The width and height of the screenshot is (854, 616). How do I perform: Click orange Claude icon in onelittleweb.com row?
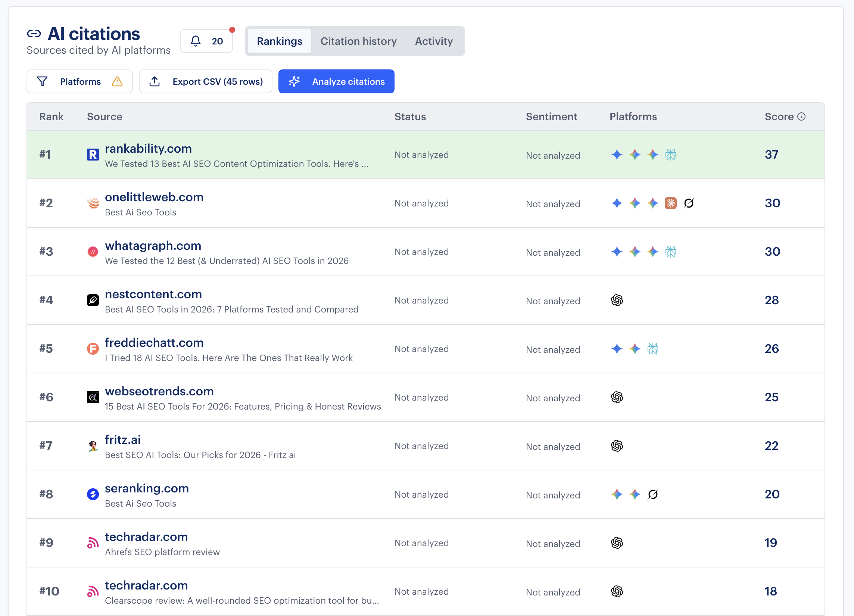click(671, 203)
